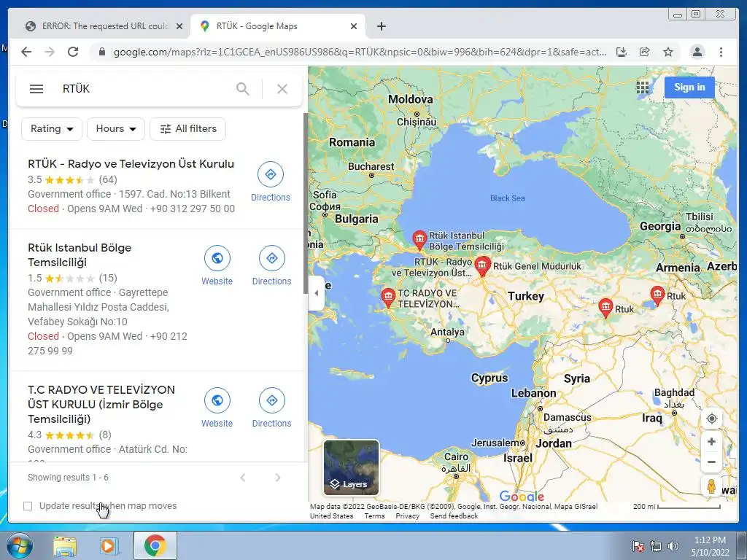Share this page from address bar

pos(645,52)
